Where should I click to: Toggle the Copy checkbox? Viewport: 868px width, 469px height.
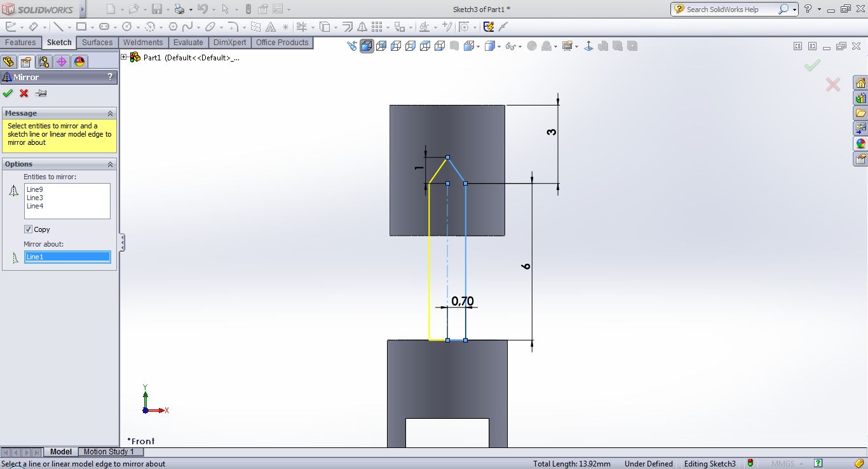(x=28, y=229)
